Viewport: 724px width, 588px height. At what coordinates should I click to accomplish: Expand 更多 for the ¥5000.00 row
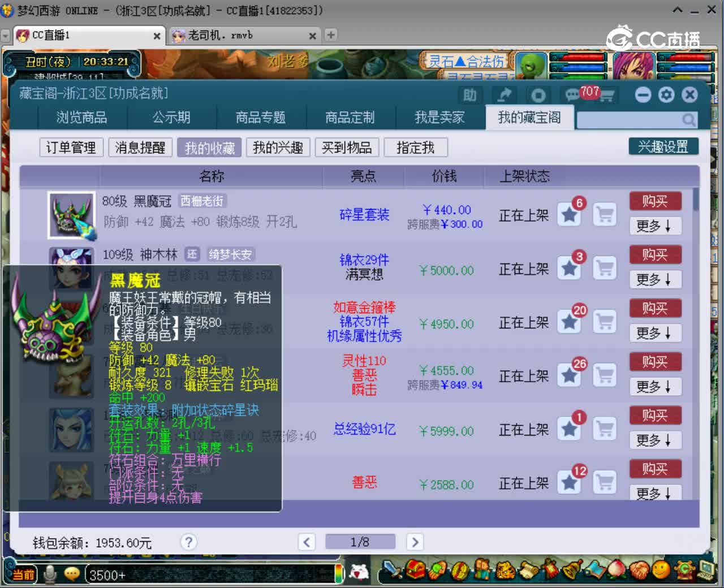tap(655, 279)
